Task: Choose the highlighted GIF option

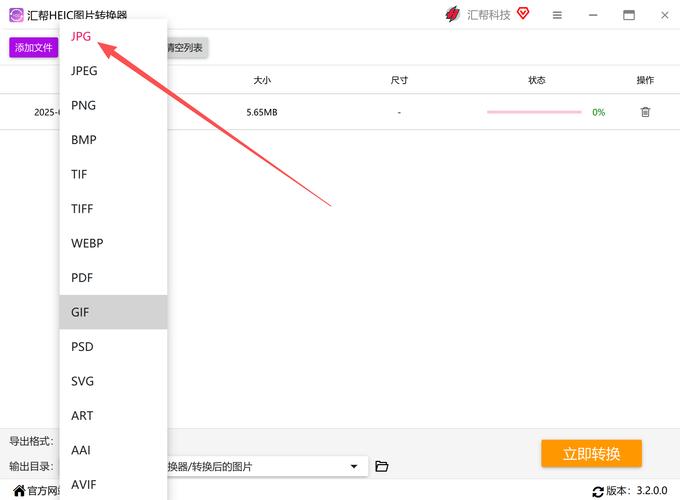Action: pyautogui.click(x=113, y=312)
